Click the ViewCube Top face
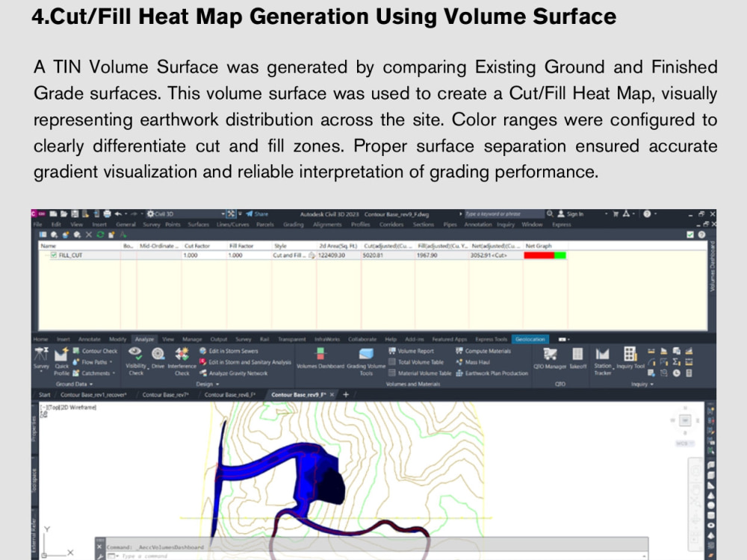The width and height of the screenshot is (747, 560). tap(685, 420)
